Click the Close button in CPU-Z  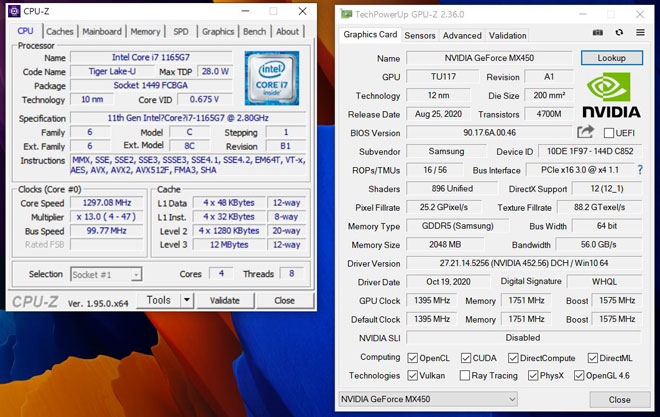click(285, 300)
